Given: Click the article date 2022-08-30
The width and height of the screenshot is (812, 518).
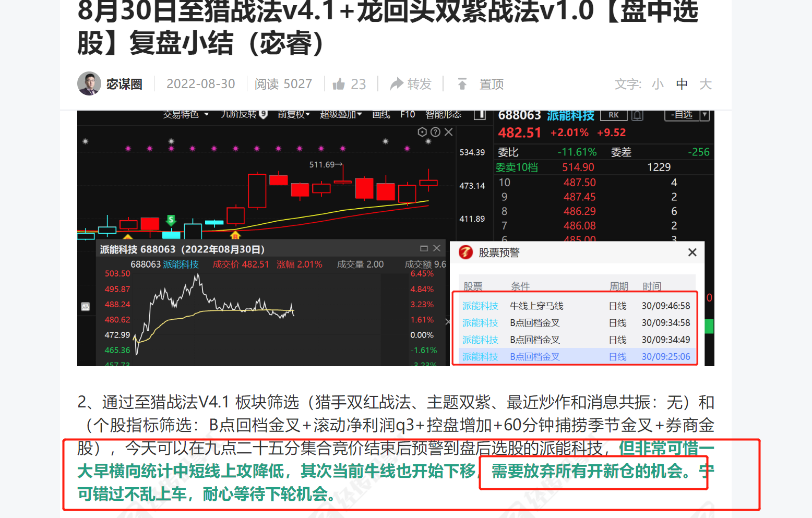Looking at the screenshot, I should (x=201, y=84).
